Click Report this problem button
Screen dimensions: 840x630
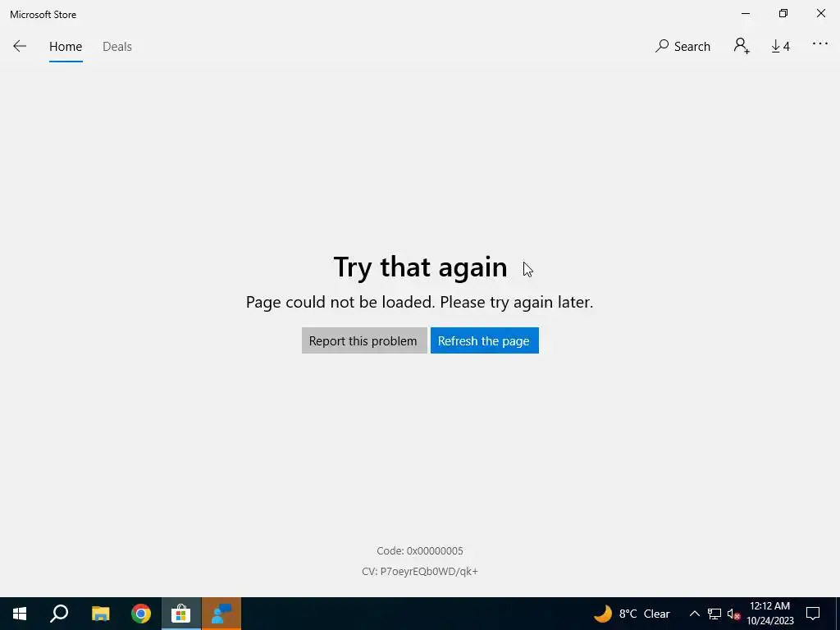click(x=364, y=340)
